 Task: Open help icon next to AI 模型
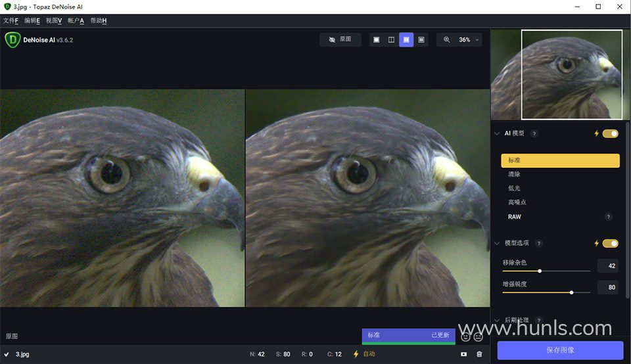click(534, 133)
